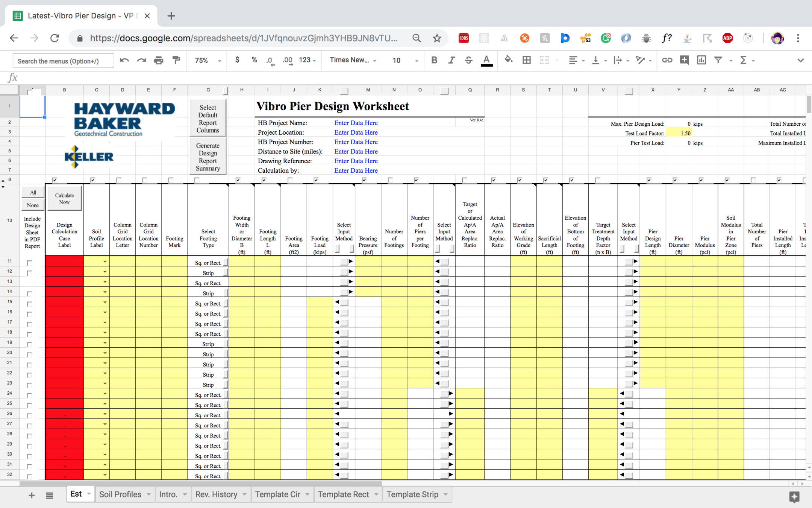Toggle bold formatting
Viewport: 812px width, 508px height.
tap(434, 60)
